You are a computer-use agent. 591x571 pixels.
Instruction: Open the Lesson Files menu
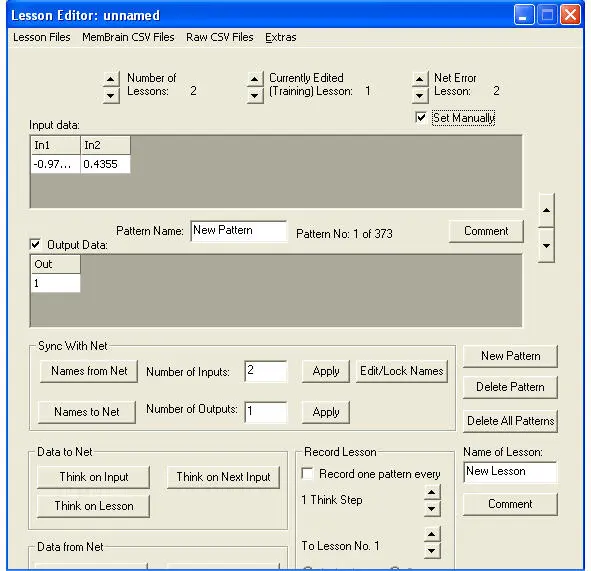tap(41, 37)
